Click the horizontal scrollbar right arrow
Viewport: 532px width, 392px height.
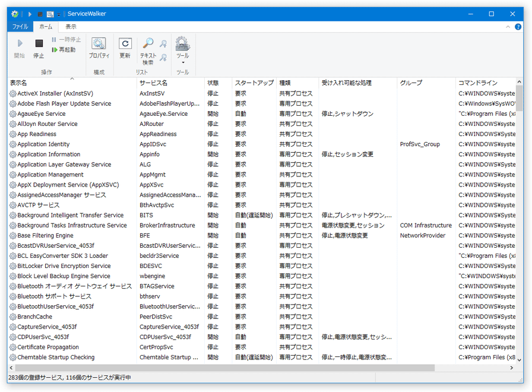[x=512, y=368]
